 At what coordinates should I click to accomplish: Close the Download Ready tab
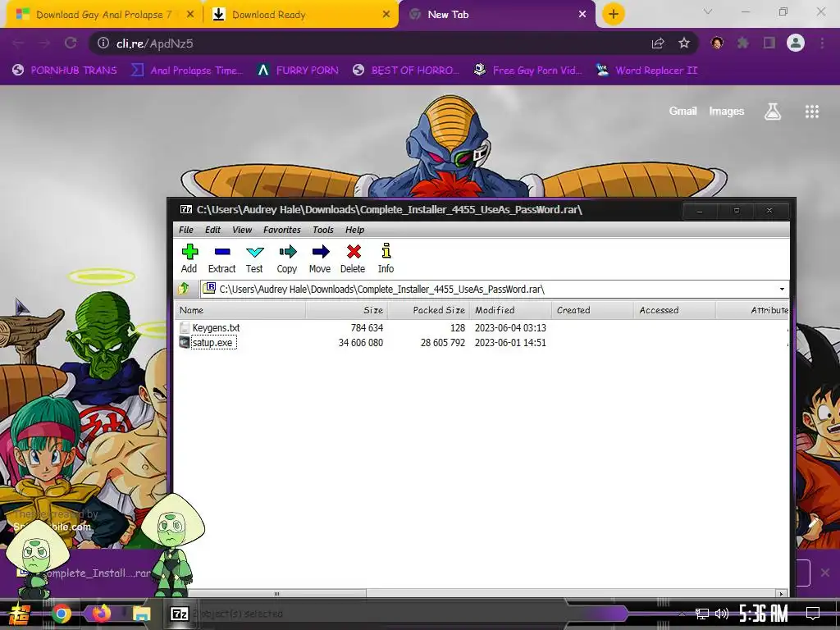pyautogui.click(x=386, y=15)
